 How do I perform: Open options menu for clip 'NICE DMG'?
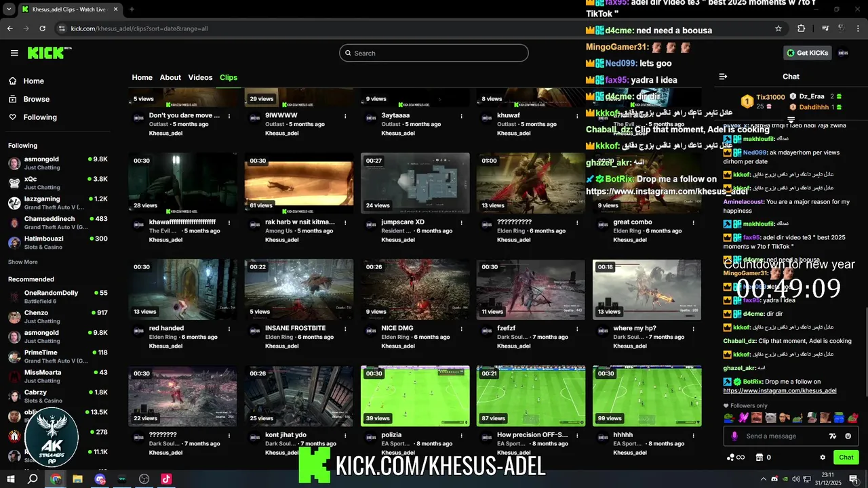click(461, 329)
